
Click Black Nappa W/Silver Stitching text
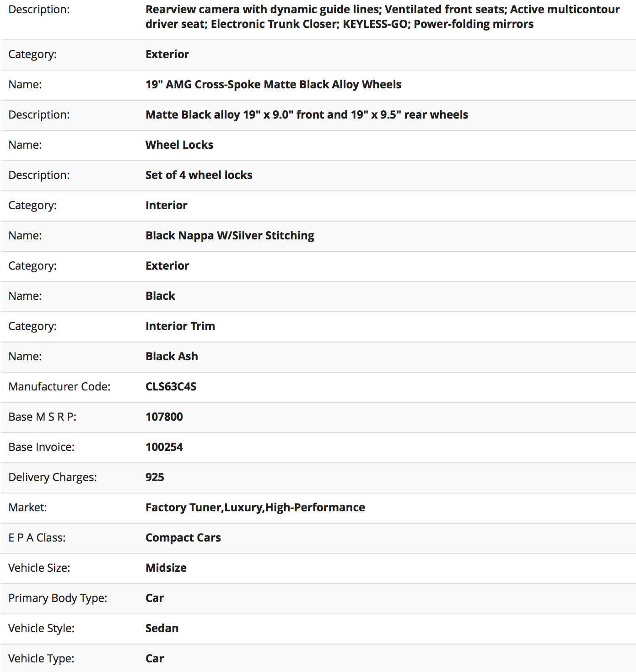pyautogui.click(x=230, y=236)
